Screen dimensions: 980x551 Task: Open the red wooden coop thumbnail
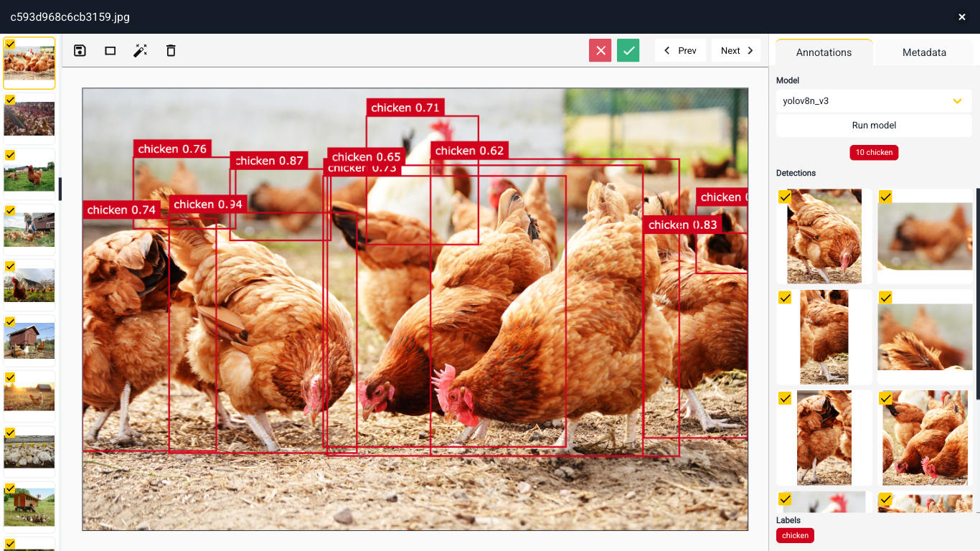pyautogui.click(x=29, y=341)
